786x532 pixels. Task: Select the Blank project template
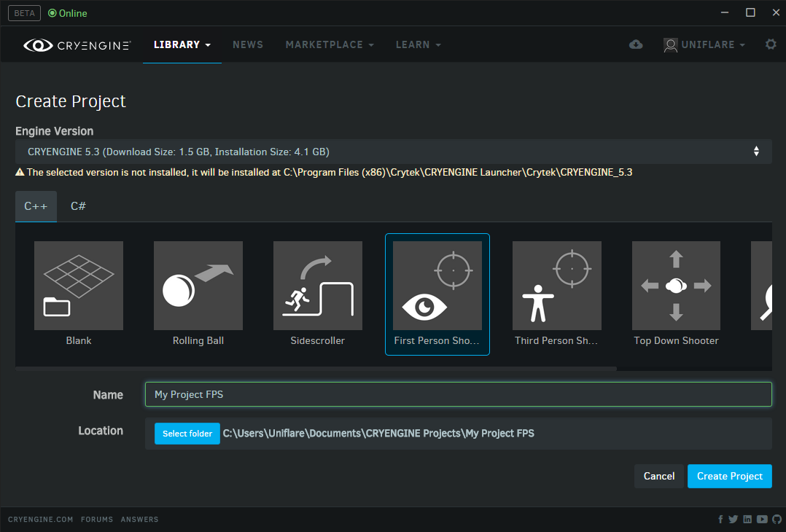79,294
